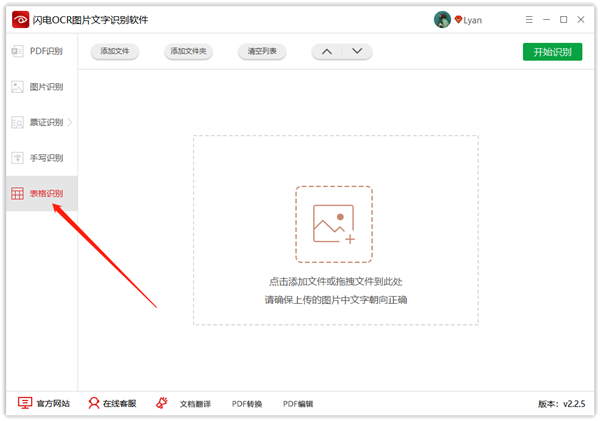Image resolution: width=600 pixels, height=421 pixels.
Task: Click the 票证识别 ID card icon
Action: (x=17, y=122)
